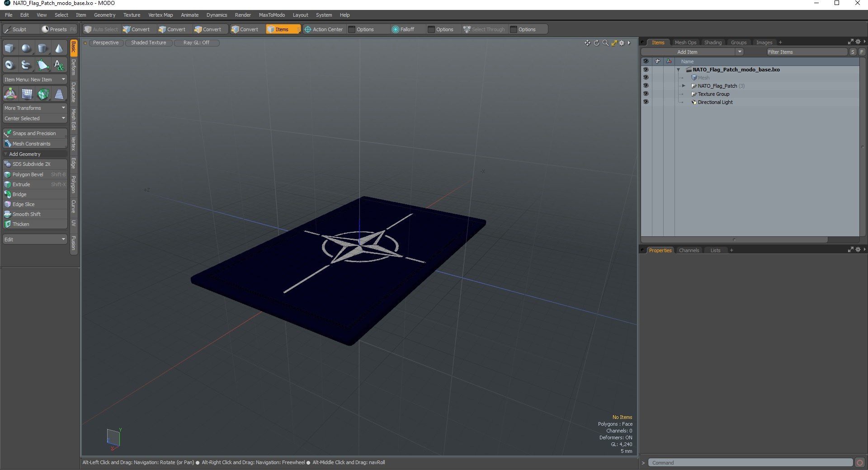The width and height of the screenshot is (868, 470).
Task: Click the viewport rotate icon
Action: click(x=596, y=43)
